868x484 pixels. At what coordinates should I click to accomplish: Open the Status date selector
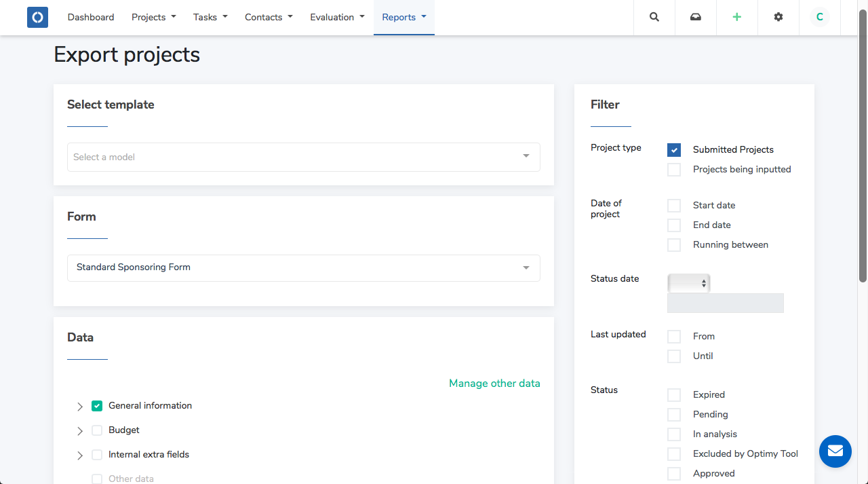(689, 283)
